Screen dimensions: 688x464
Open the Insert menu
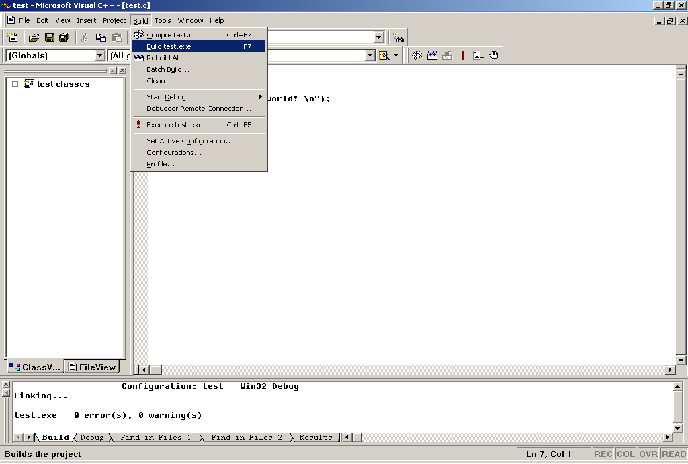click(x=86, y=20)
